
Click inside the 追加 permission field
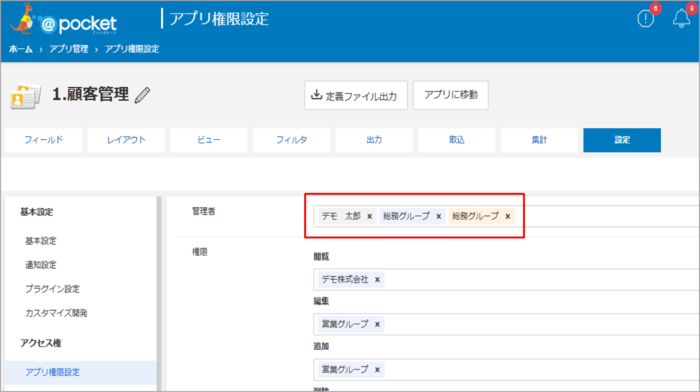click(506, 370)
